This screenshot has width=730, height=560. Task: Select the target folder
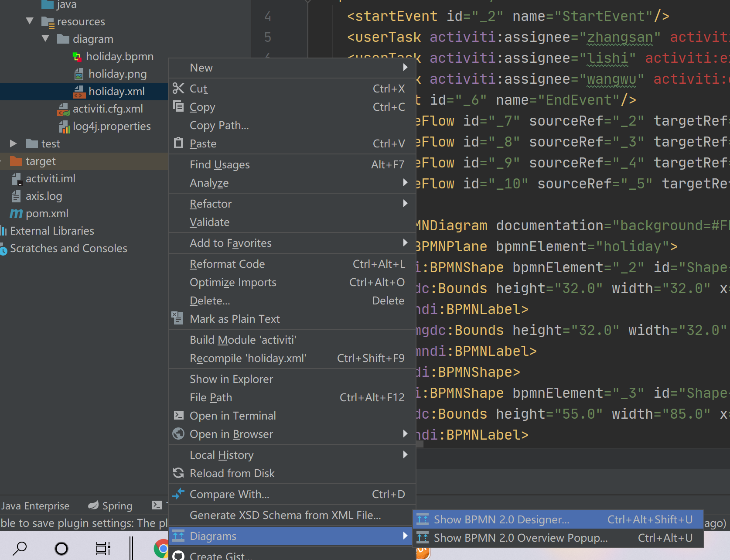[x=84, y=161]
